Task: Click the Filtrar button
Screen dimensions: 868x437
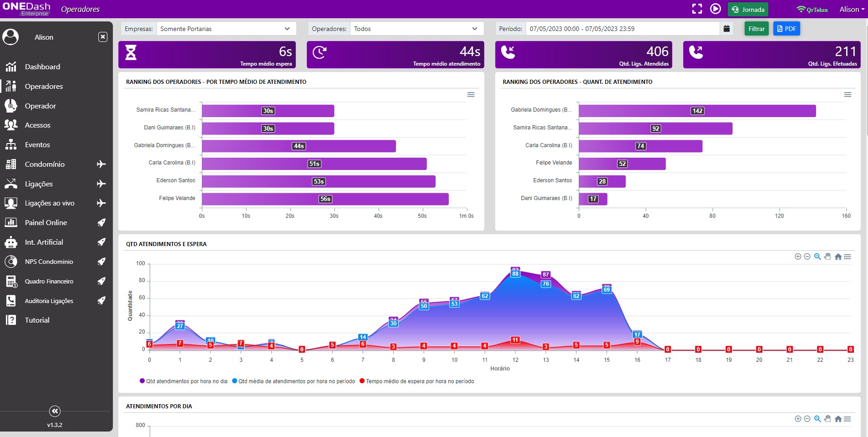Action: click(756, 29)
